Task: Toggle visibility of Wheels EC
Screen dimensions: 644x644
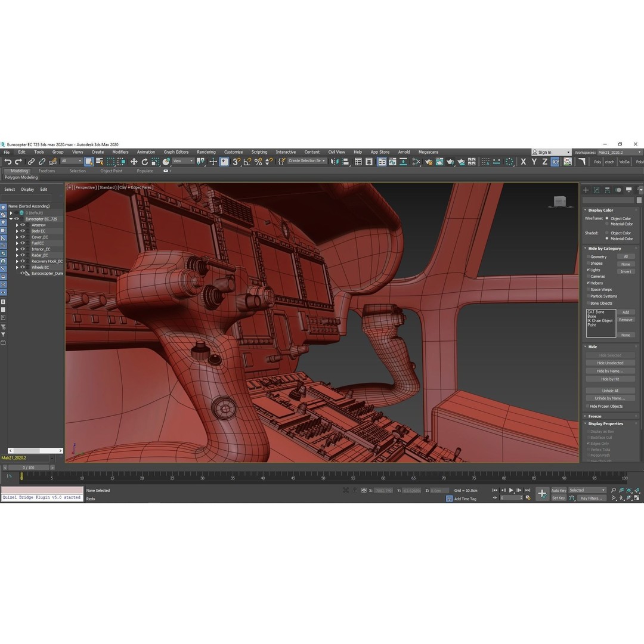Action: click(23, 267)
